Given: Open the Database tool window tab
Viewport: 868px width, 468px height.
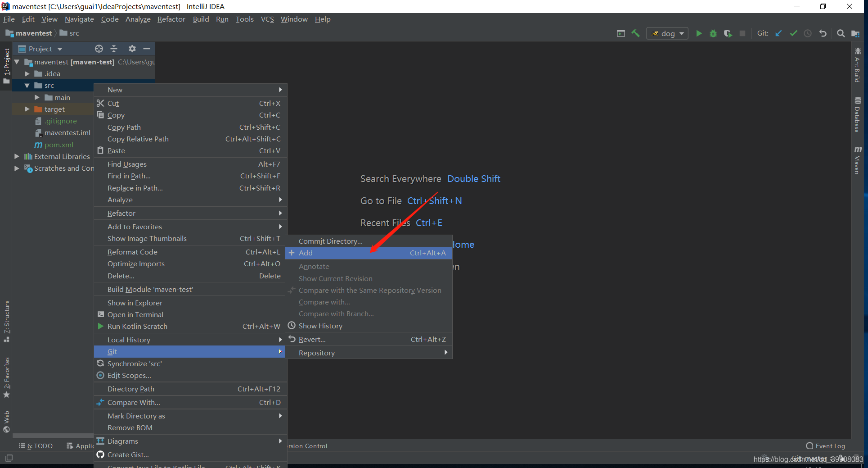Looking at the screenshot, I should [x=858, y=114].
